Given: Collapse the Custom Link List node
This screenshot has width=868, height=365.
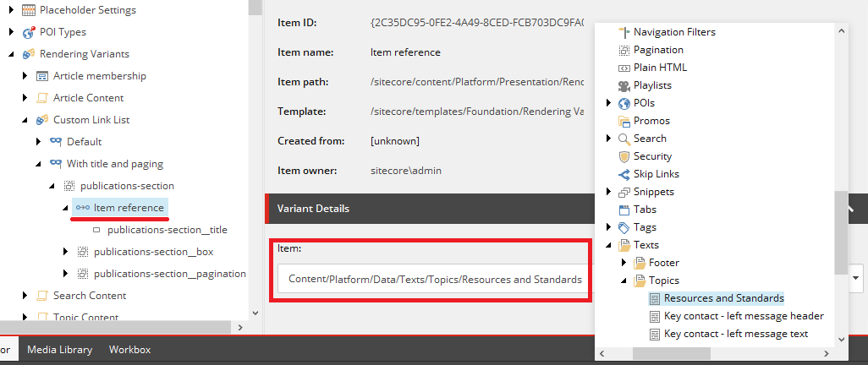Looking at the screenshot, I should 25,120.
